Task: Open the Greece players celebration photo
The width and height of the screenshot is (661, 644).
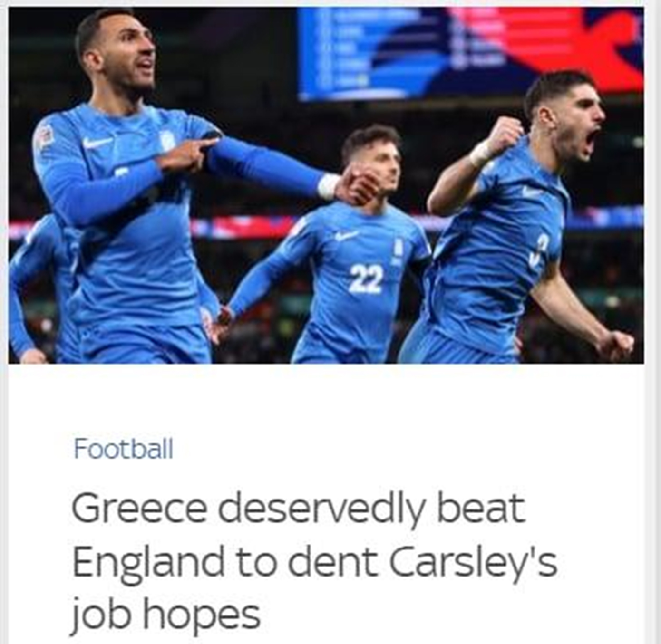Action: 326,185
